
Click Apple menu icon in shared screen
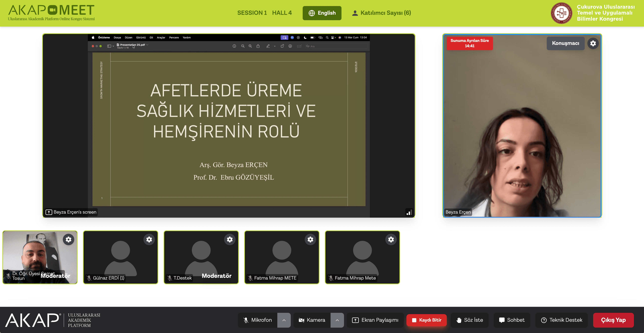93,38
